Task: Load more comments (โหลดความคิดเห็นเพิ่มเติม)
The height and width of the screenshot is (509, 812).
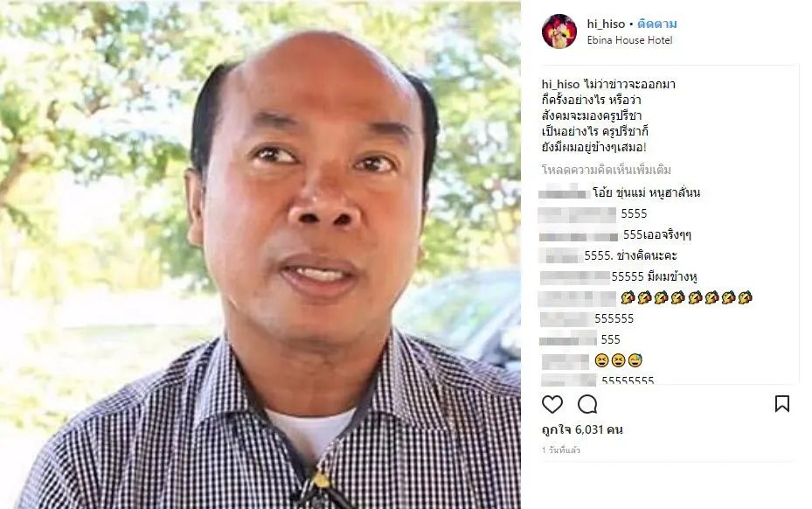Action: pyautogui.click(x=607, y=170)
